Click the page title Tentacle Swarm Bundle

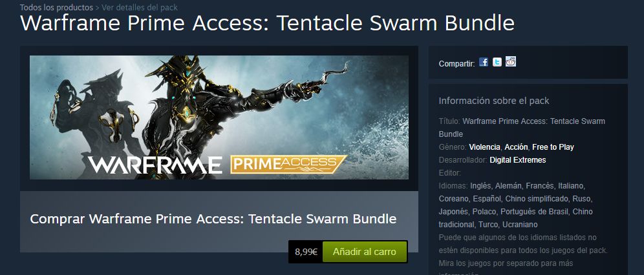click(268, 23)
